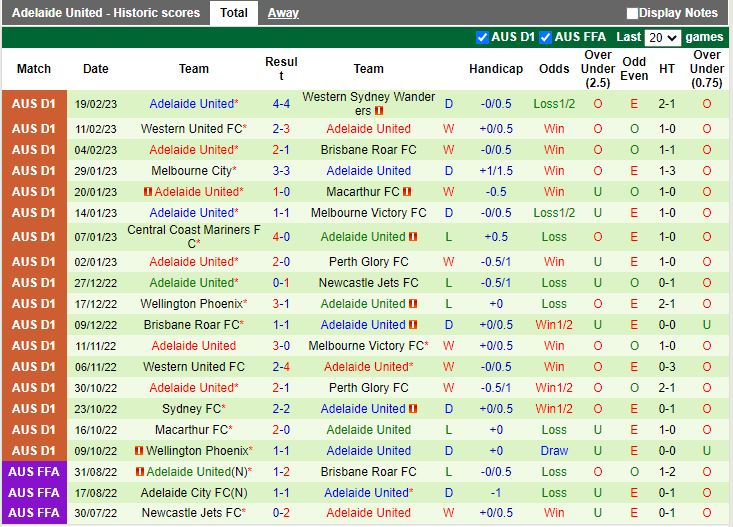The height and width of the screenshot is (527, 733).
Task: Click the date 14/01/23
Action: 95,213
